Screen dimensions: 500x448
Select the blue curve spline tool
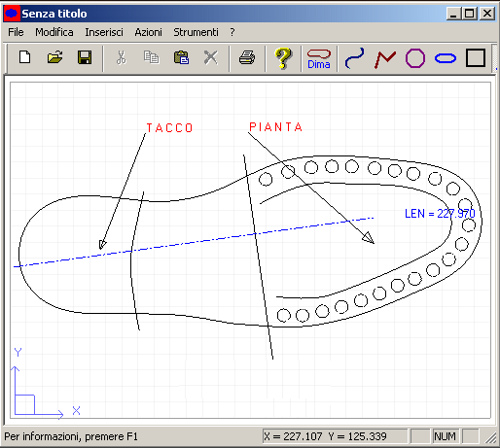[355, 58]
